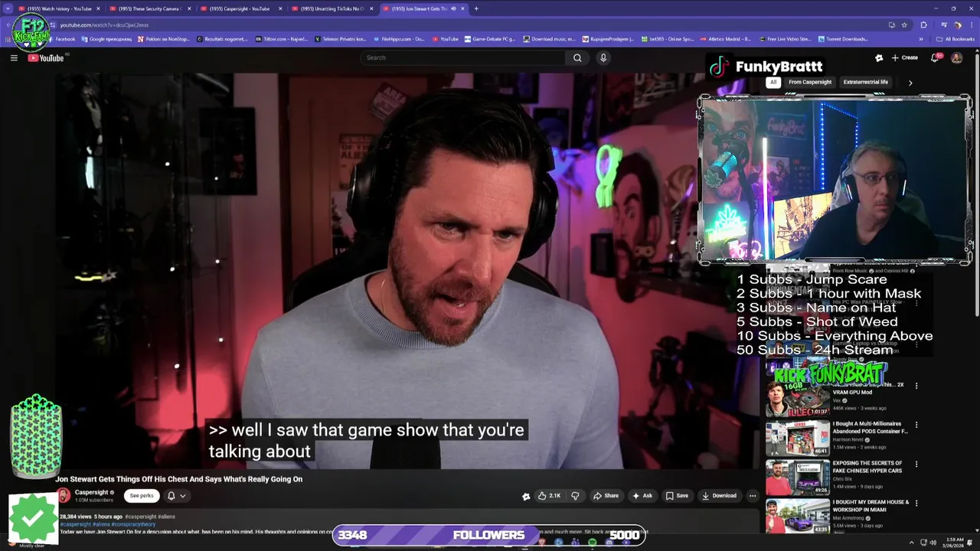This screenshot has height=551, width=980.
Task: Click the YouTube search input field
Action: (463, 57)
